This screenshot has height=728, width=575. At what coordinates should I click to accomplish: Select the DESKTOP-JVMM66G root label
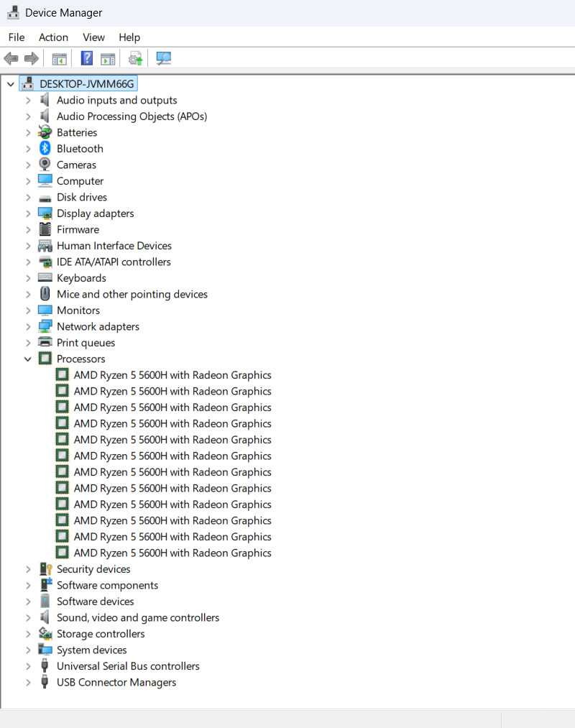click(x=87, y=83)
